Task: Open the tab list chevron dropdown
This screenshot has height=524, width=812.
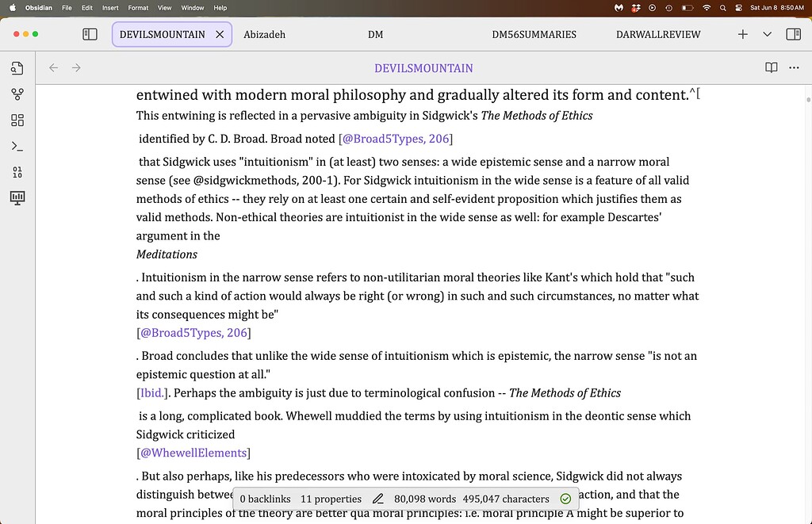Action: (x=765, y=34)
